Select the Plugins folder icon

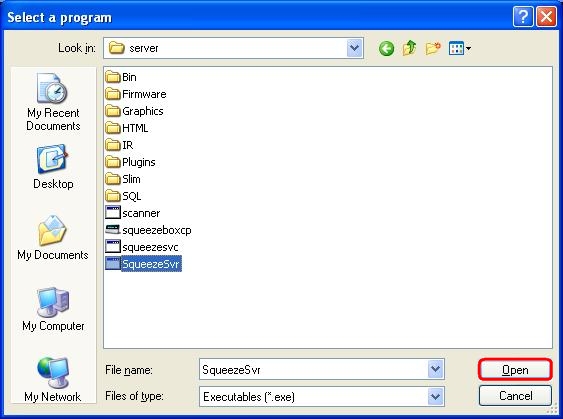tap(113, 162)
